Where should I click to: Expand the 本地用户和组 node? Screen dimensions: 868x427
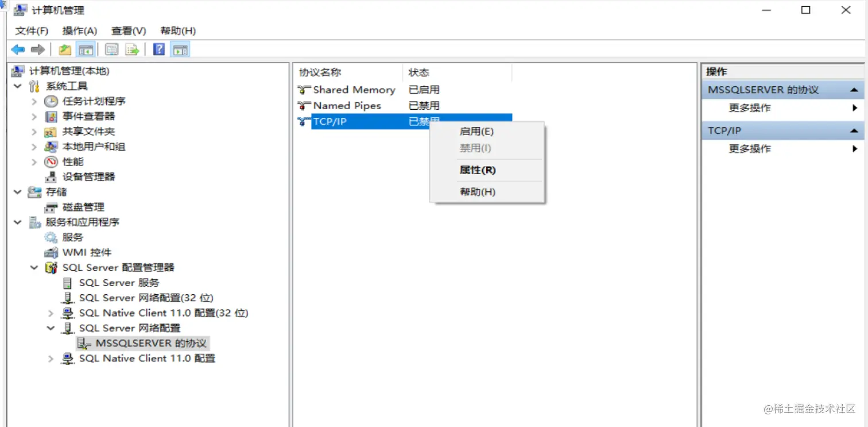[34, 147]
